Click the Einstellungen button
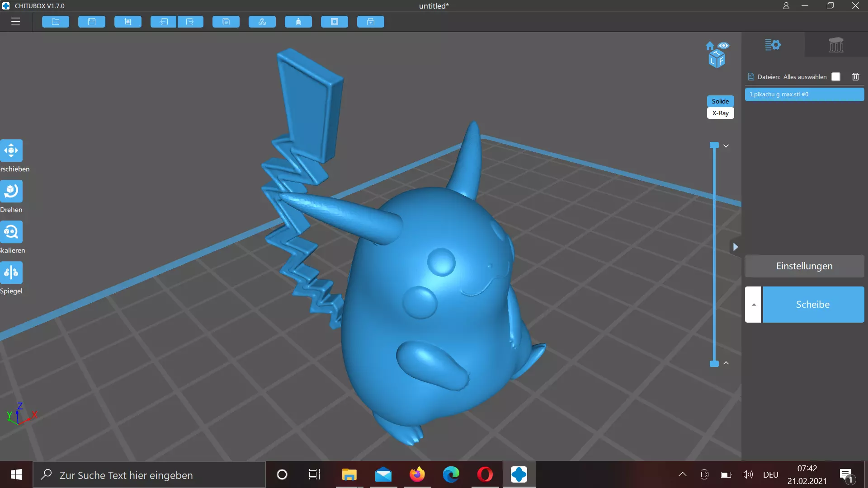Viewport: 868px width, 488px height. [x=804, y=266]
